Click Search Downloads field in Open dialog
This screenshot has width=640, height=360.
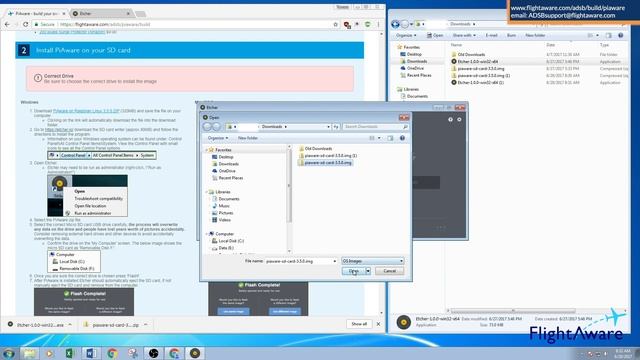pos(375,127)
